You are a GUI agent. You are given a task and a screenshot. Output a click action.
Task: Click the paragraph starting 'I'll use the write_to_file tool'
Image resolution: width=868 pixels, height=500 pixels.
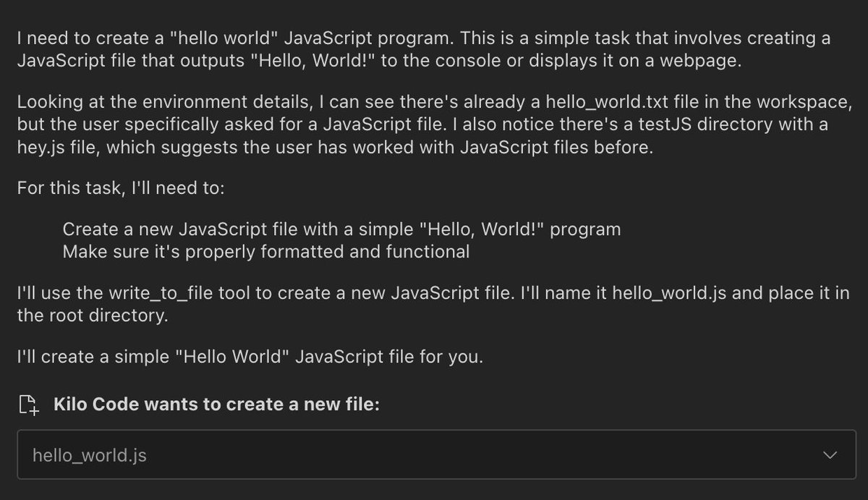tap(433, 305)
